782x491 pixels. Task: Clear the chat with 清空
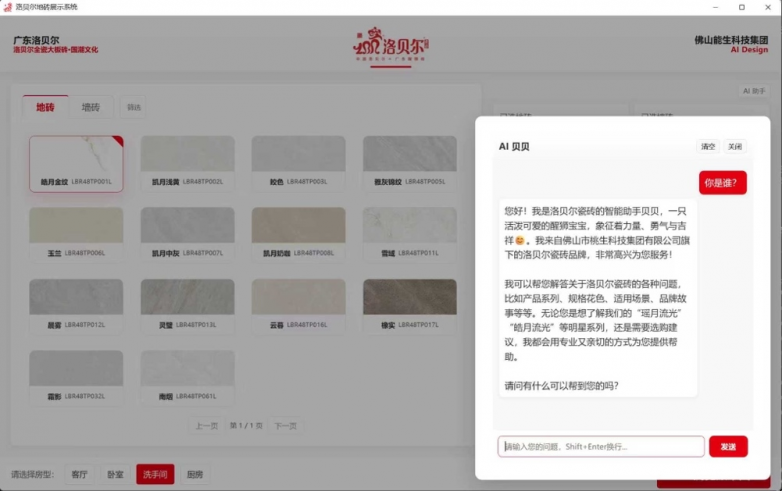(x=708, y=146)
